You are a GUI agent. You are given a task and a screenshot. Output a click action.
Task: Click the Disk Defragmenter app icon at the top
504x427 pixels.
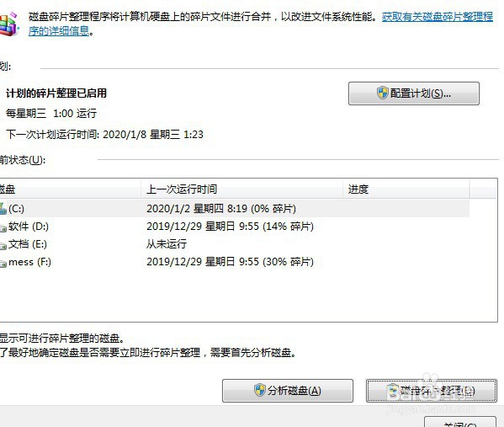(9, 24)
